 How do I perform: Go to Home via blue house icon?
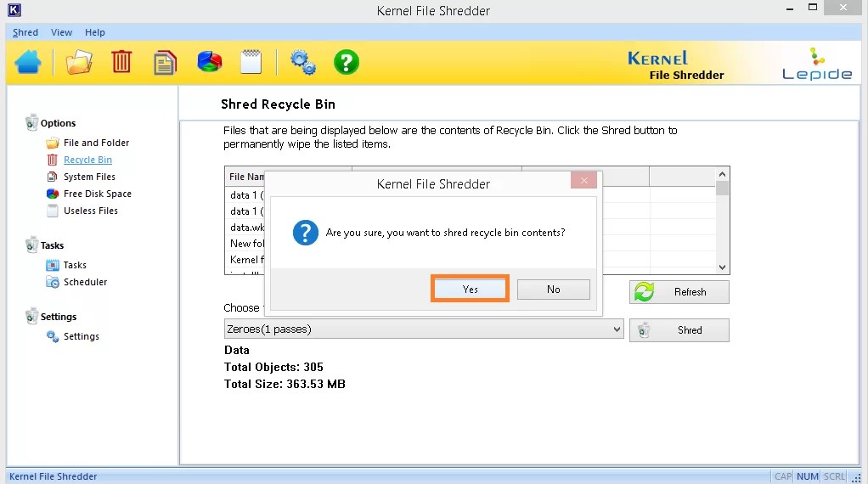tap(28, 62)
